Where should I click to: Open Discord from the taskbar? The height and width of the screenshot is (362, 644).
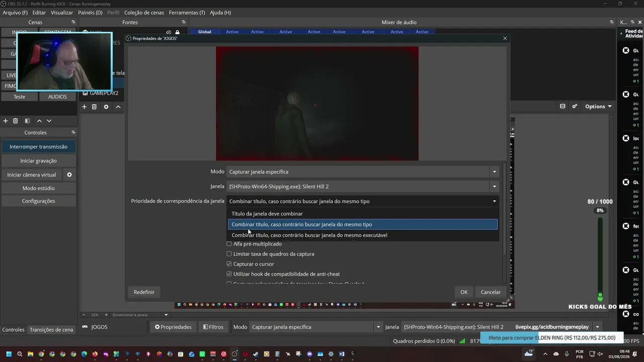point(309,354)
